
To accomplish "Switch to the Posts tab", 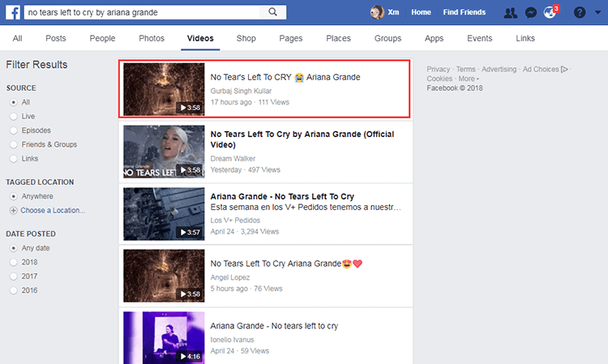I will 56,38.
